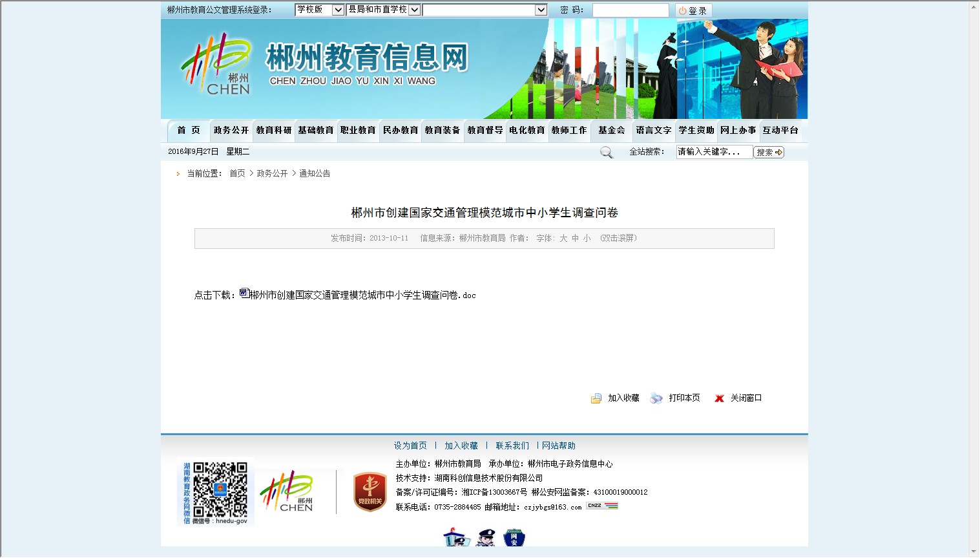Open the 电化教育 nav tab
This screenshot has height=558, width=980.
pyautogui.click(x=527, y=131)
